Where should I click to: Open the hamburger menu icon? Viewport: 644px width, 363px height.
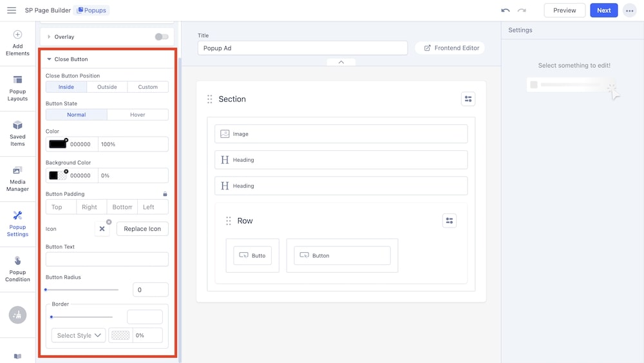coord(12,10)
